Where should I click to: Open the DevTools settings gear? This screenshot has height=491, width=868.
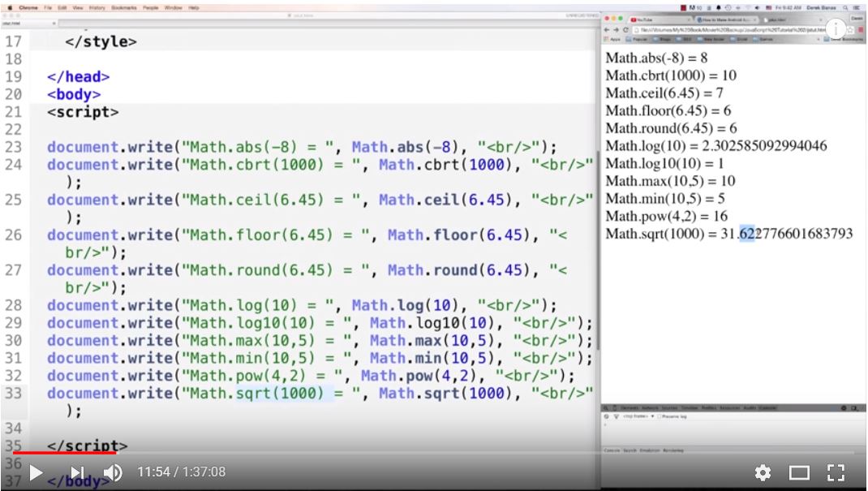(x=844, y=408)
